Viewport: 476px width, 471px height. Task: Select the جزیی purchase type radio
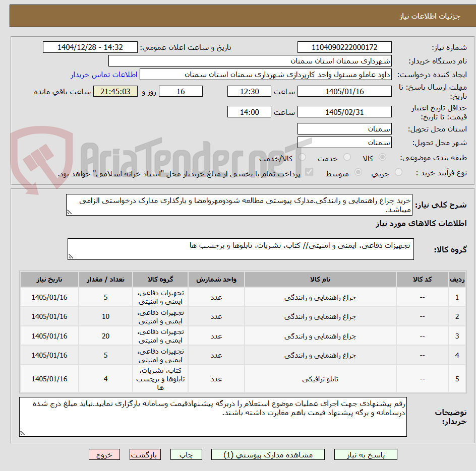tap(398, 172)
